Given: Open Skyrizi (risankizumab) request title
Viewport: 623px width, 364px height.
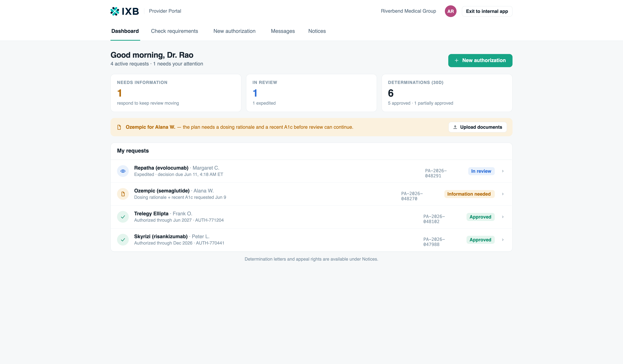Looking at the screenshot, I should tap(161, 237).
